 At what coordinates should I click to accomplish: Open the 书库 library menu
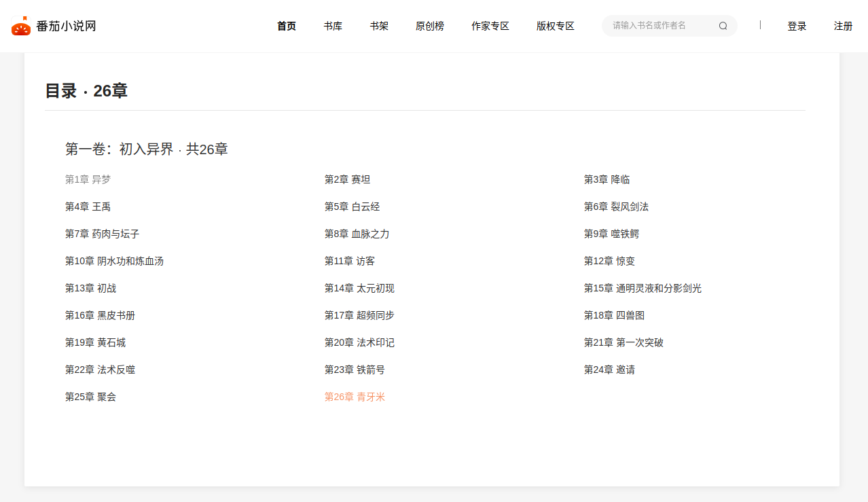pyautogui.click(x=333, y=26)
